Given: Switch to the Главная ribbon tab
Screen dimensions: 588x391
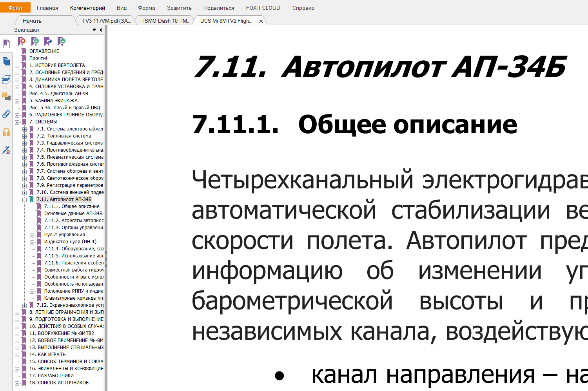Looking at the screenshot, I should [47, 8].
